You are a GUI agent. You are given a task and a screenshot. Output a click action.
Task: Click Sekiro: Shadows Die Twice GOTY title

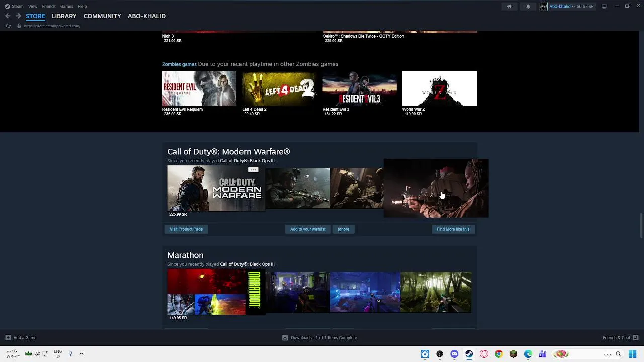coord(363,36)
